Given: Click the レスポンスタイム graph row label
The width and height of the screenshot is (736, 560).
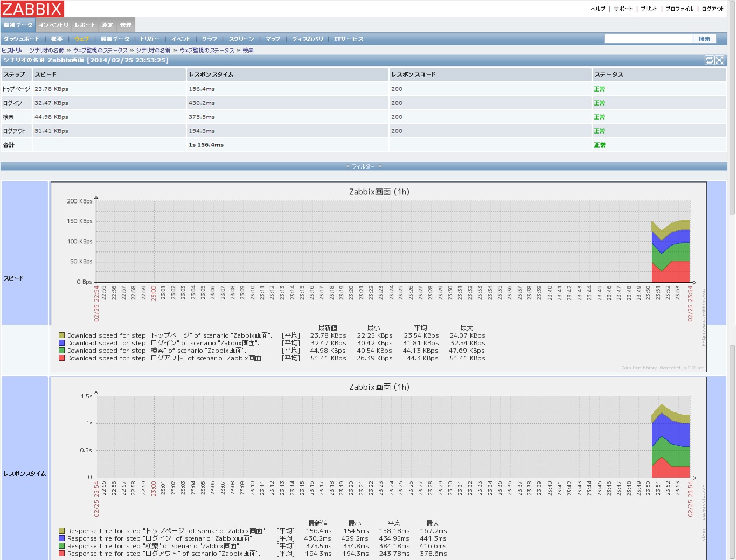Looking at the screenshot, I should coord(25,474).
